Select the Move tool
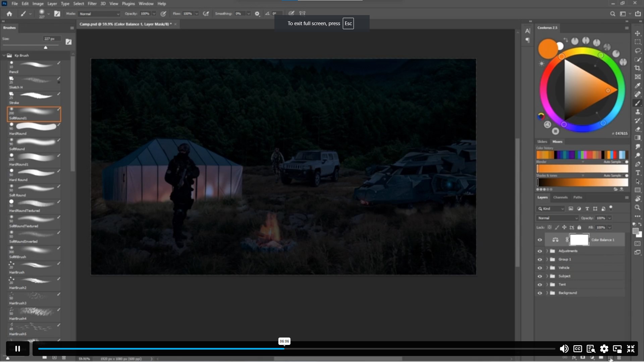 638,34
